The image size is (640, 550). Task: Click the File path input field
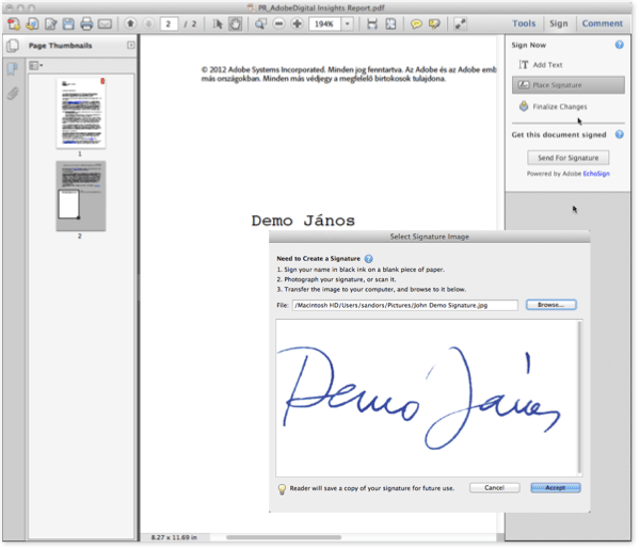(405, 305)
